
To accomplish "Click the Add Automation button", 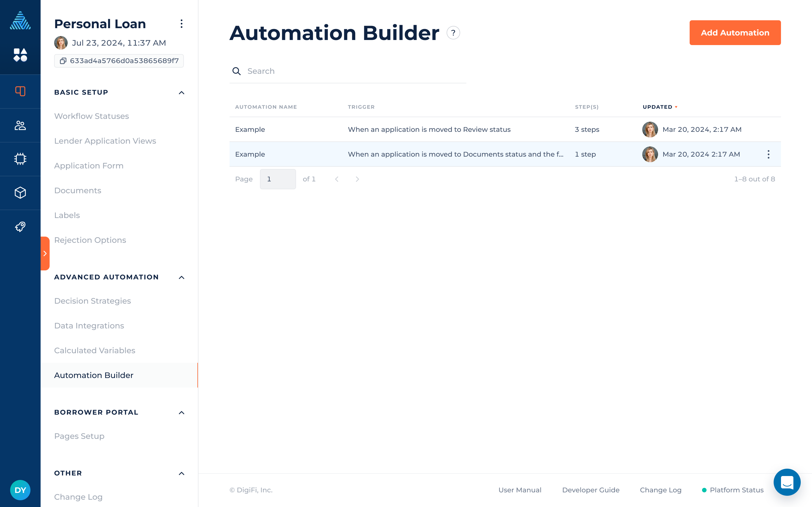I will pyautogui.click(x=735, y=33).
